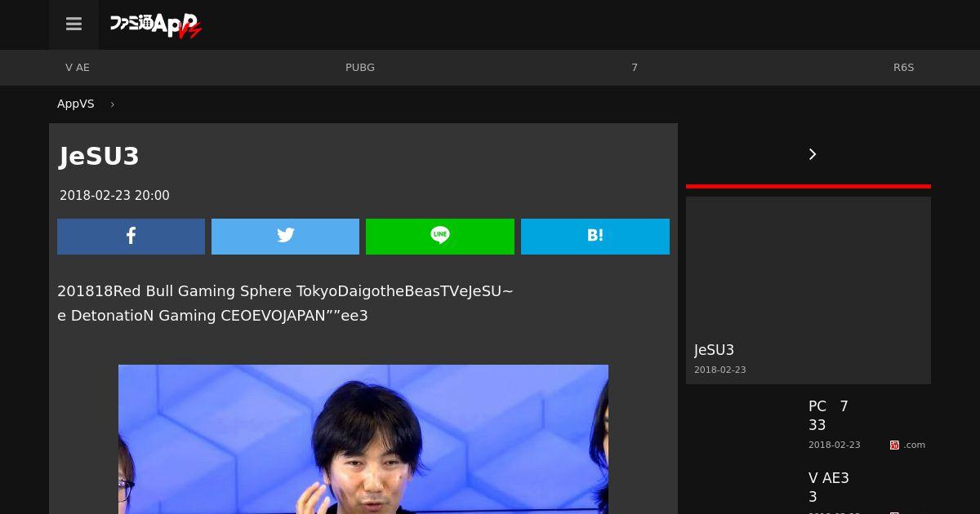Open the PUBG navigation tab

(x=360, y=68)
